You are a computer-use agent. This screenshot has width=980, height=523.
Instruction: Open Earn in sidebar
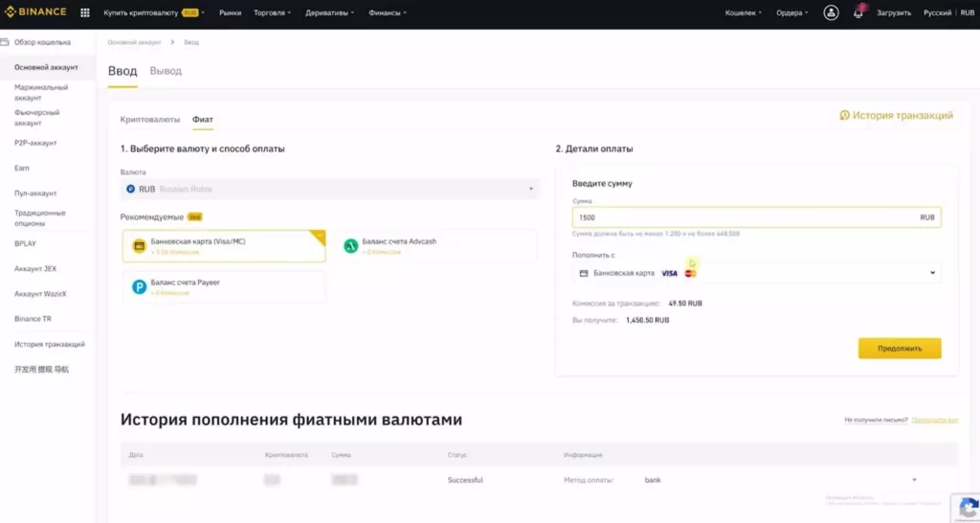(x=22, y=169)
